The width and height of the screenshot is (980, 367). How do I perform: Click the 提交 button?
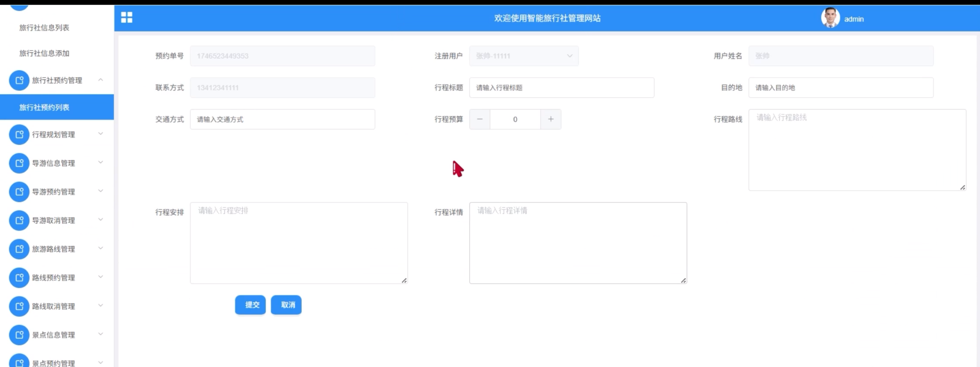point(250,305)
